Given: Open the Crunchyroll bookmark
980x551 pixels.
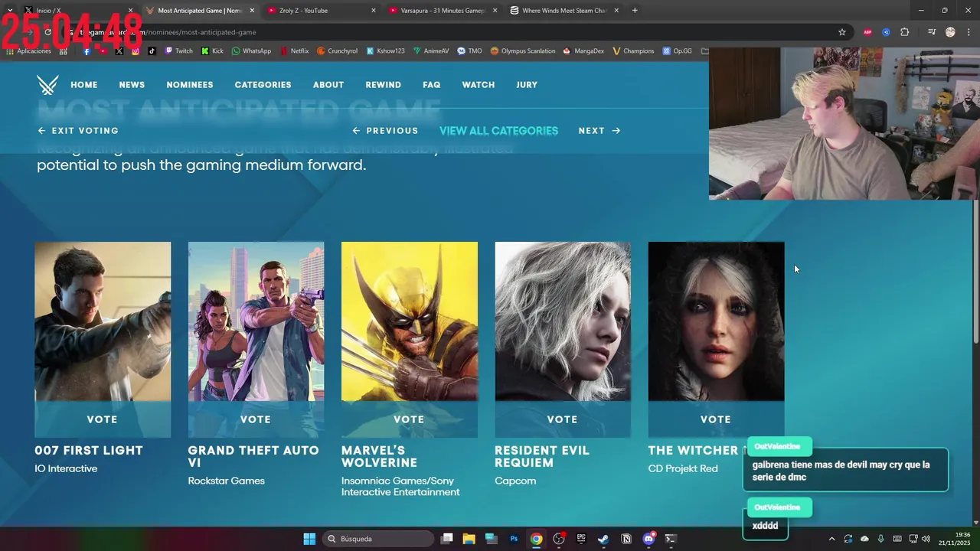Looking at the screenshot, I should tap(337, 51).
